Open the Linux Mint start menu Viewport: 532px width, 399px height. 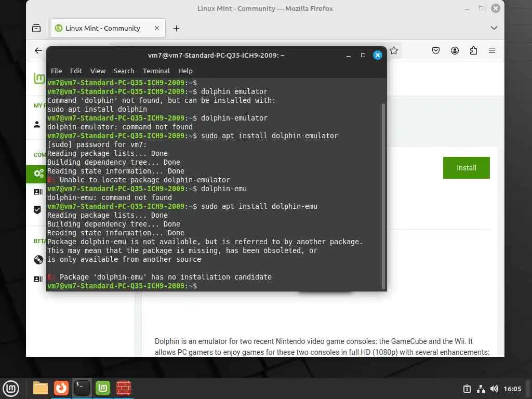click(11, 389)
